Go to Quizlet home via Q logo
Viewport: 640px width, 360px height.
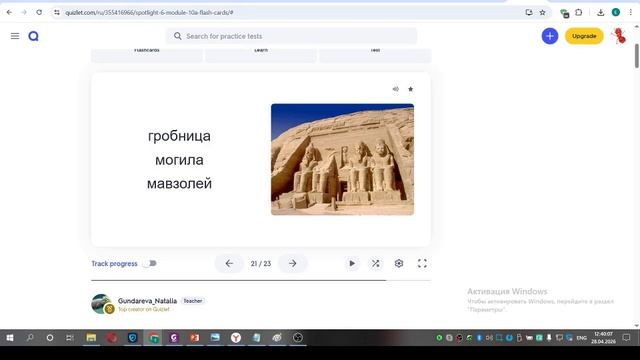[33, 36]
